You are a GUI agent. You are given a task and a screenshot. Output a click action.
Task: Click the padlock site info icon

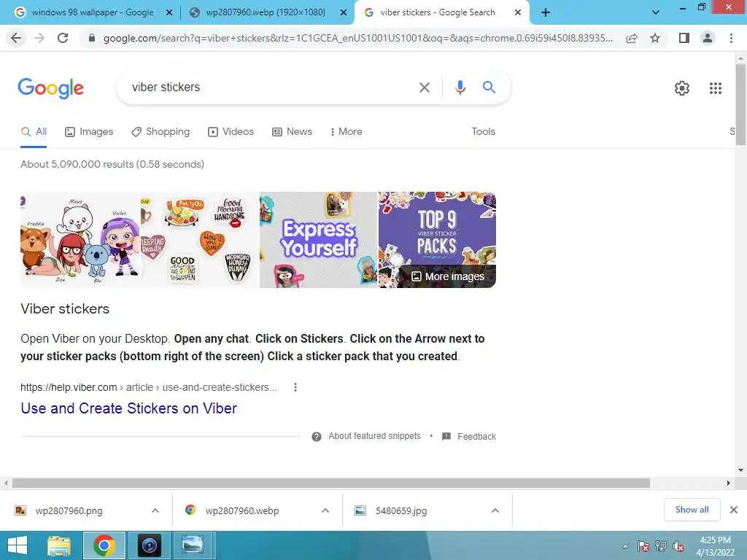[x=92, y=38]
